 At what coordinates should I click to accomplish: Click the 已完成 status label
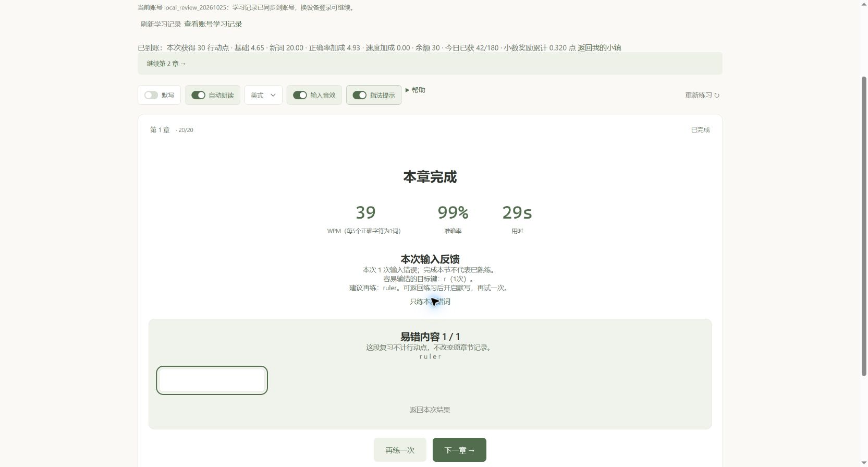coord(700,130)
